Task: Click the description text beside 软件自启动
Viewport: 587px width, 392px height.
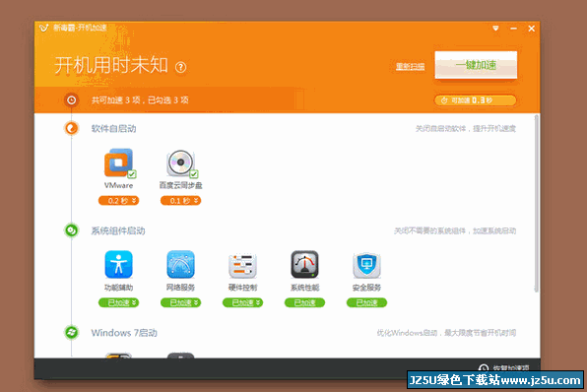Action: tap(465, 128)
